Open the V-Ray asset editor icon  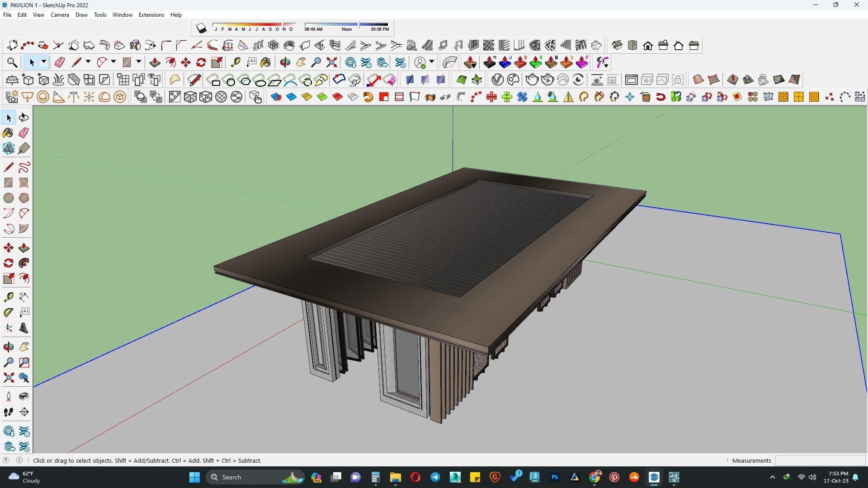pyautogui.click(x=498, y=80)
